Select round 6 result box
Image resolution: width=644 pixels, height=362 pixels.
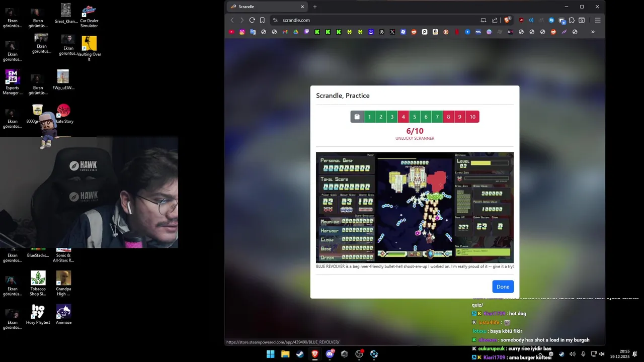(426, 117)
